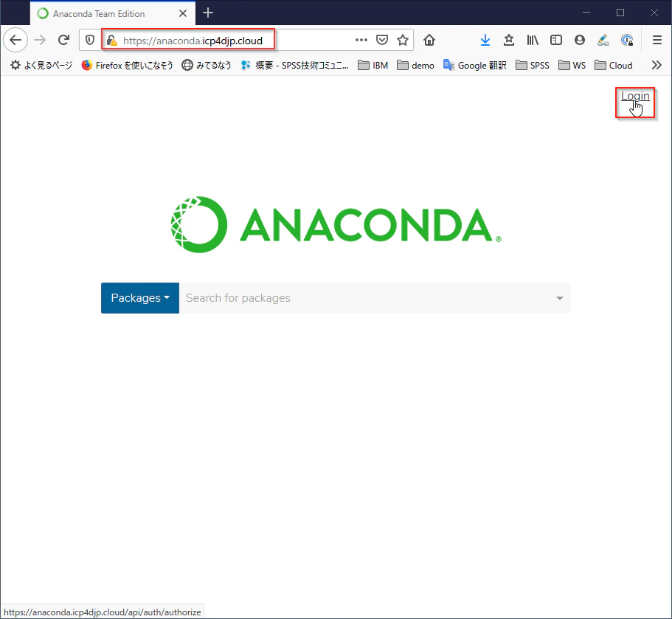Open the Packages dropdown button
The width and height of the screenshot is (672, 619).
[x=140, y=298]
